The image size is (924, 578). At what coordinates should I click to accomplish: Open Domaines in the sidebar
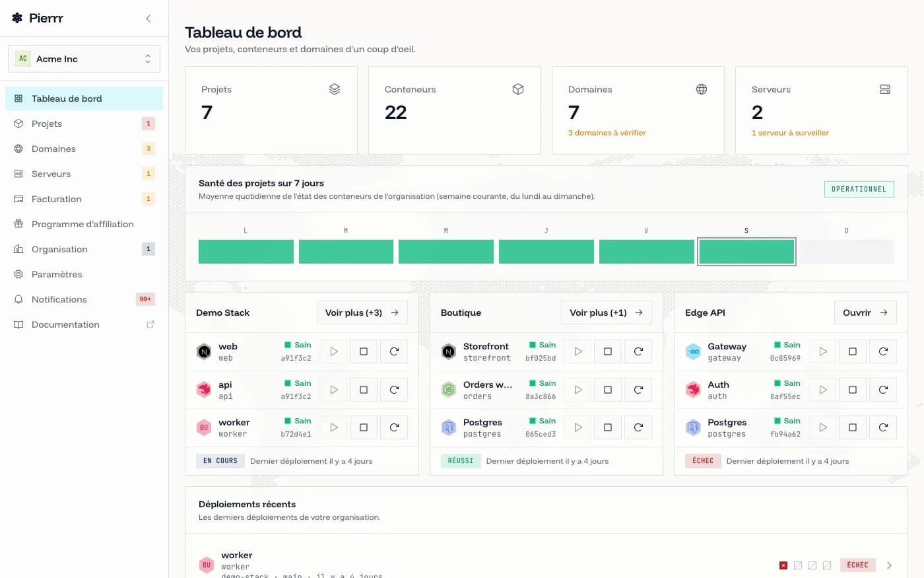[84, 149]
